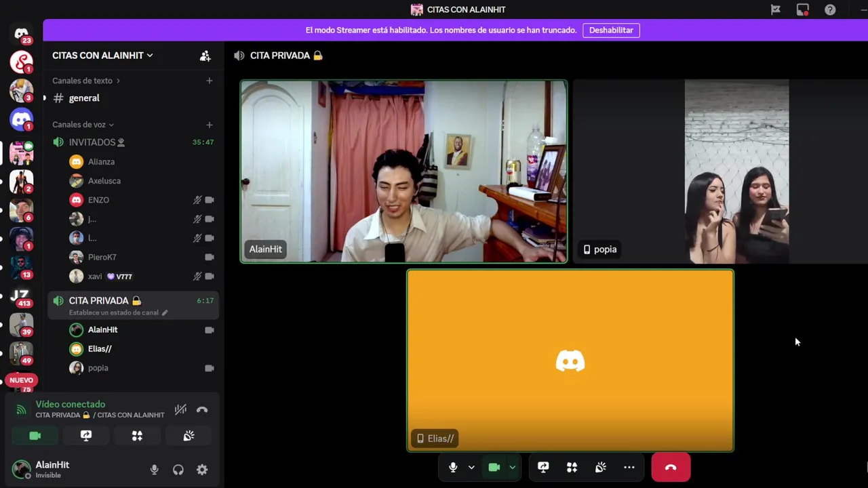The height and width of the screenshot is (488, 868).
Task: Open the server with red S icon
Action: [x=21, y=62]
